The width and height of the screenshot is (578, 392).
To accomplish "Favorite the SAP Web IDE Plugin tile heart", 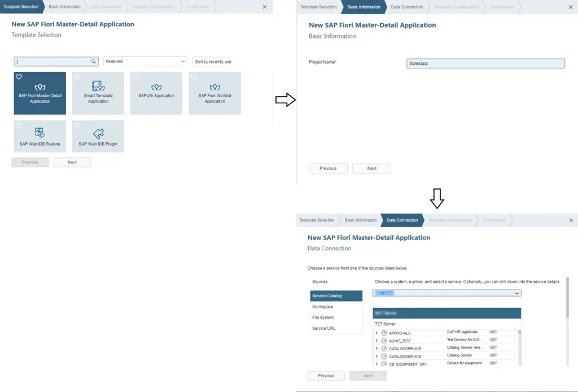I will (77, 125).
